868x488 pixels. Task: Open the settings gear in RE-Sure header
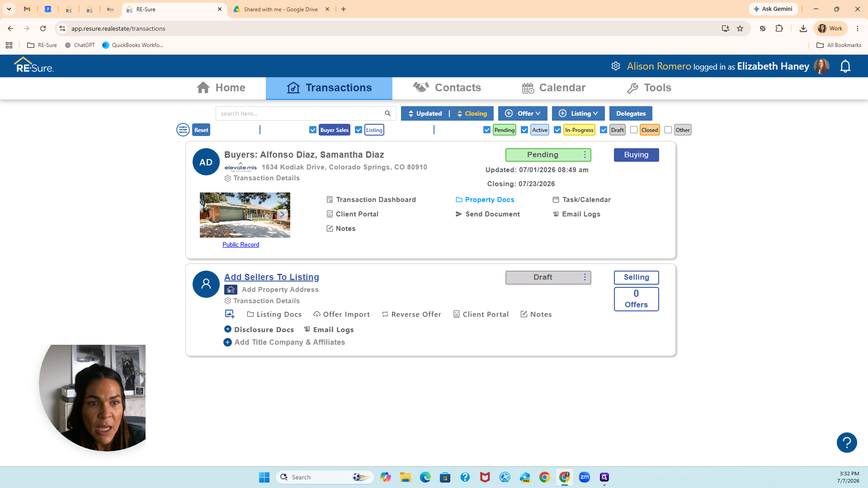(x=616, y=66)
